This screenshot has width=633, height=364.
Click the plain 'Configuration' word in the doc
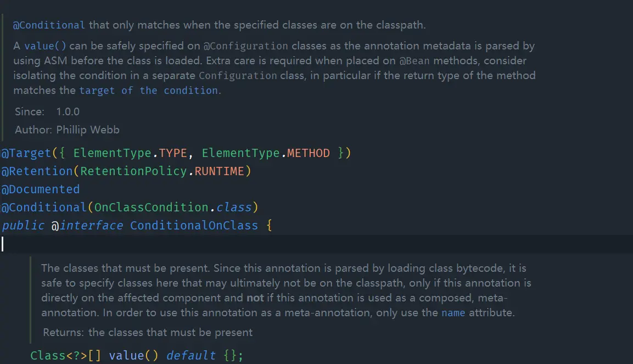coord(238,76)
